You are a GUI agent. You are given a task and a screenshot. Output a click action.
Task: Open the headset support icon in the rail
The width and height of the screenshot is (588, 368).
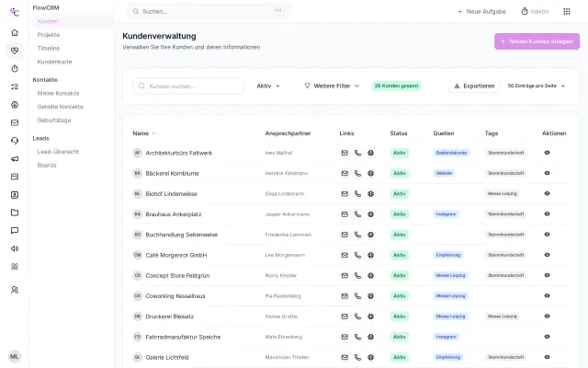[15, 141]
